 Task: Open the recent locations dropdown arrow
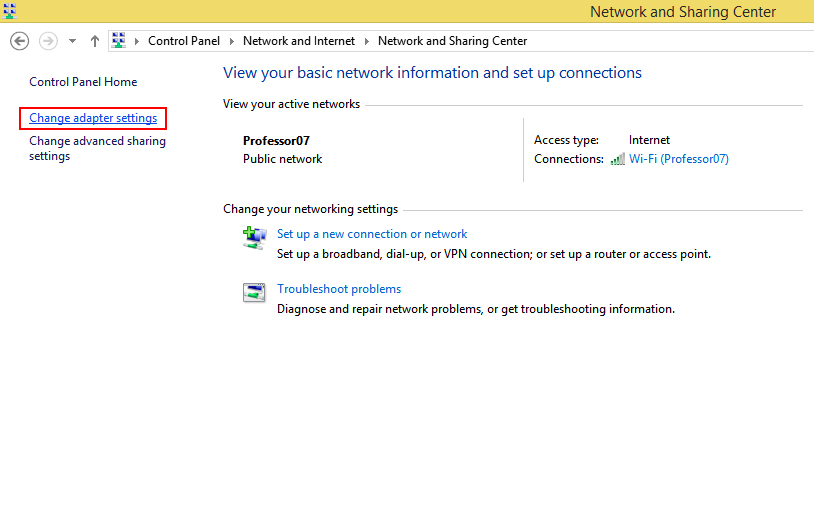pyautogui.click(x=72, y=42)
